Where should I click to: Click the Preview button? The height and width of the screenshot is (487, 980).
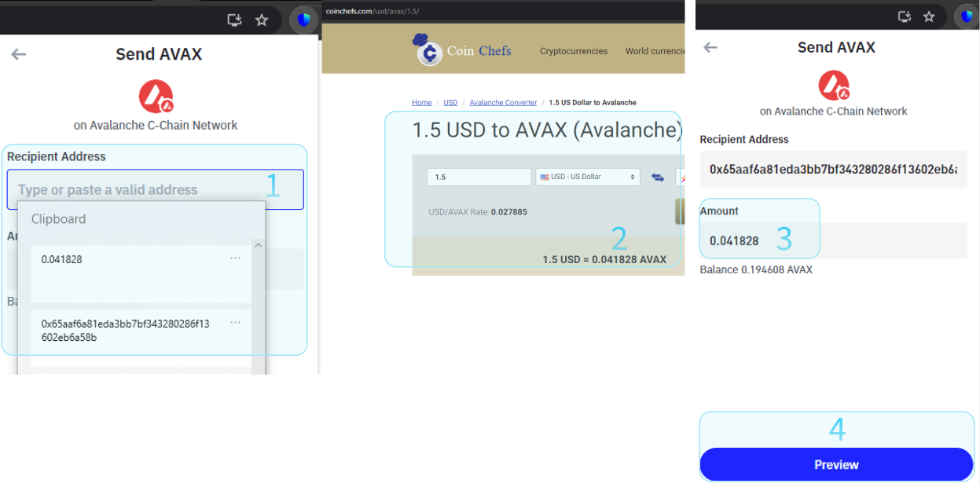(836, 464)
